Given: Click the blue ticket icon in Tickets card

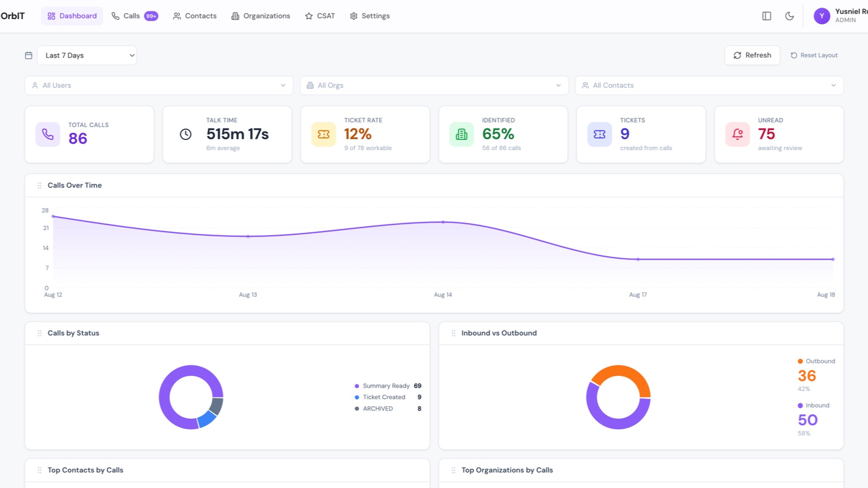Looking at the screenshot, I should click(x=599, y=134).
